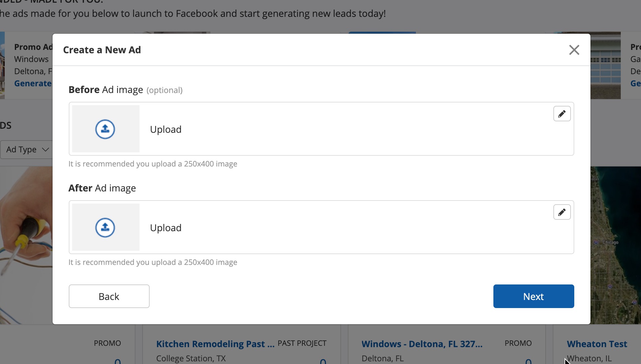
Task: Click the After Ad image upload area
Action: 321,227
